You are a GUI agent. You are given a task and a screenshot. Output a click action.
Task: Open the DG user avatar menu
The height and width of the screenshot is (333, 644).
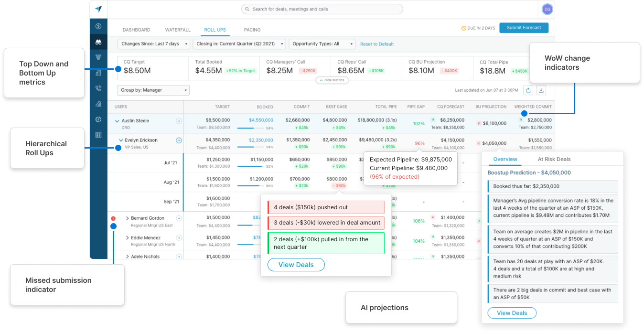(x=547, y=9)
